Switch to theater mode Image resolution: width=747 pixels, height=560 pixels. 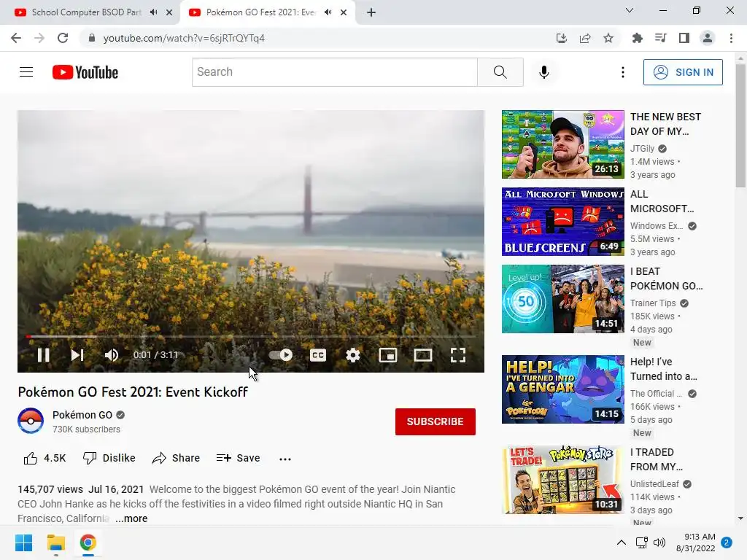(423, 355)
